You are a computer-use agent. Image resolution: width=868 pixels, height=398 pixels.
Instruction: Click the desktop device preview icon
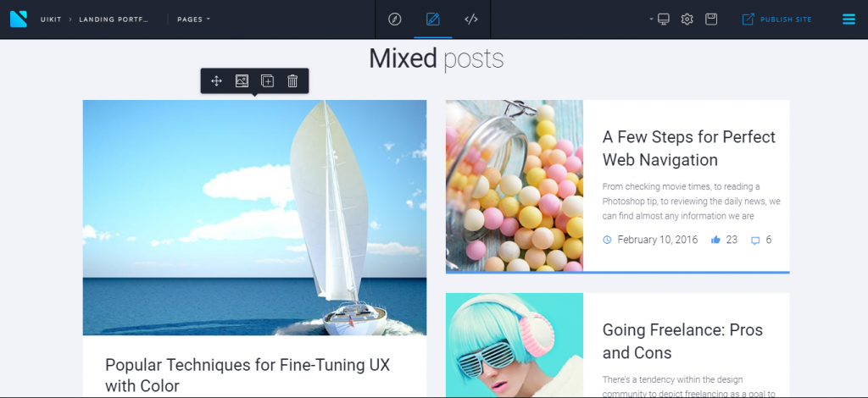664,19
